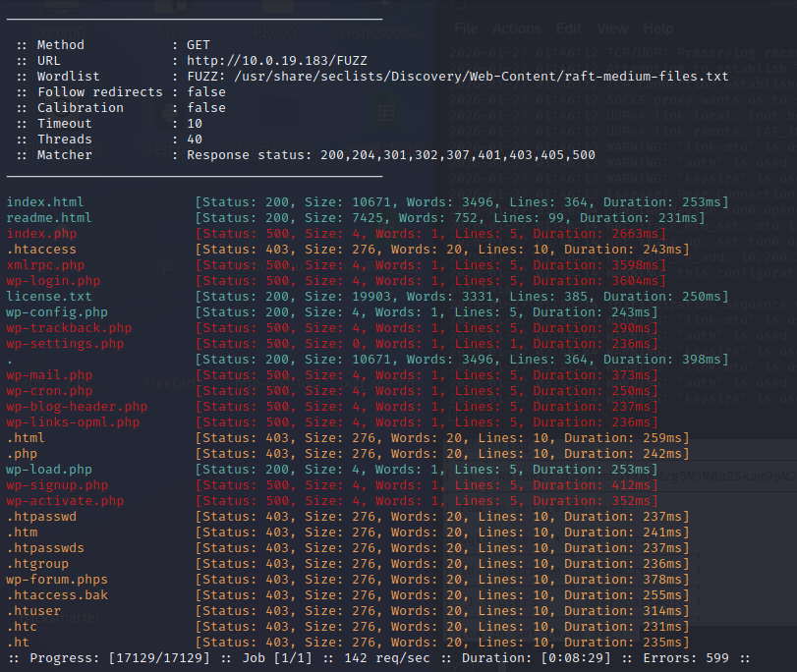Open the View menu

point(612,28)
